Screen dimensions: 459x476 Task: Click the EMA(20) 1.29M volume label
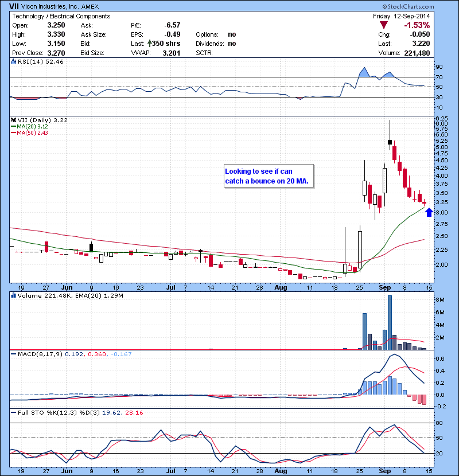[x=99, y=295]
